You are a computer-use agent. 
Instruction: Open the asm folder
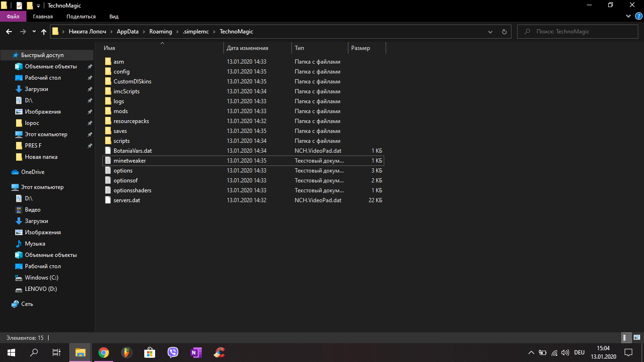[118, 62]
